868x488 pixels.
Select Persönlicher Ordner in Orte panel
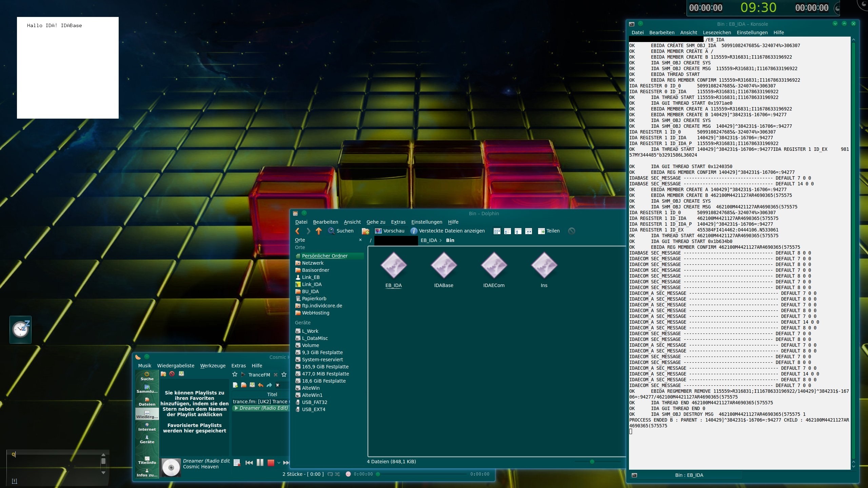(324, 256)
